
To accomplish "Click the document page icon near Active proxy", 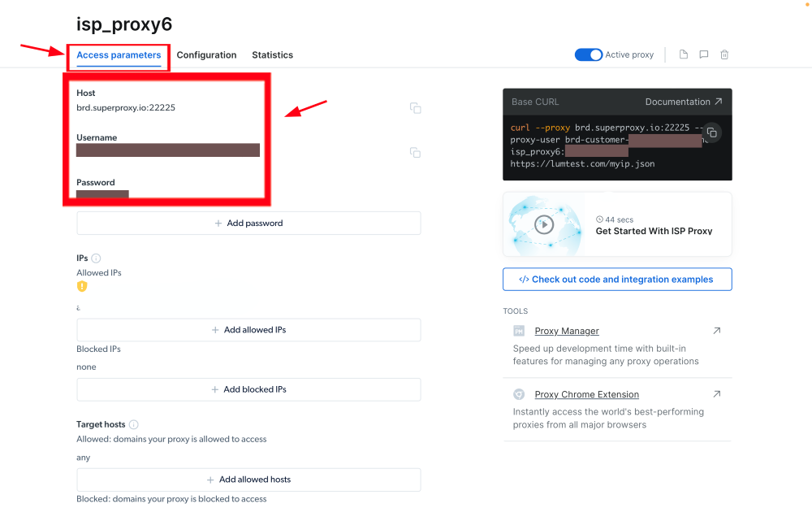I will tap(683, 54).
